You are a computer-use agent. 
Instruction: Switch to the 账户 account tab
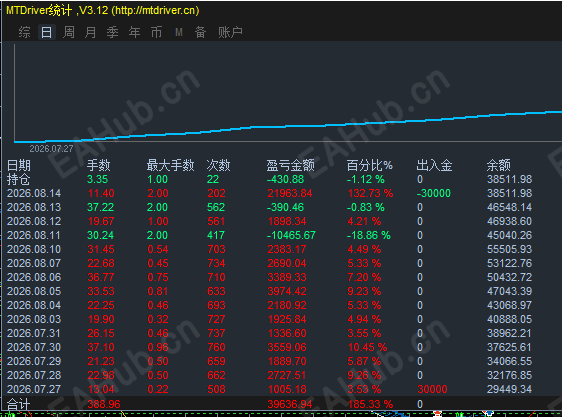tap(230, 32)
